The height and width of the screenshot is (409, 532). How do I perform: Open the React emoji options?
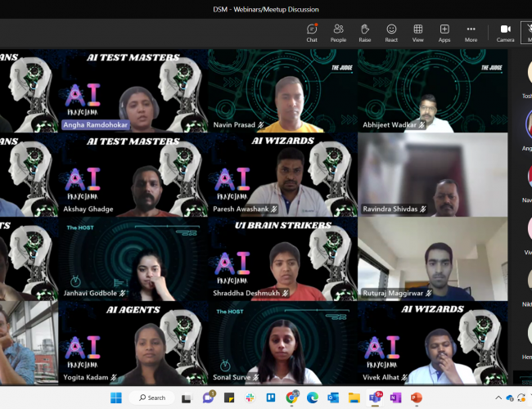click(x=391, y=33)
